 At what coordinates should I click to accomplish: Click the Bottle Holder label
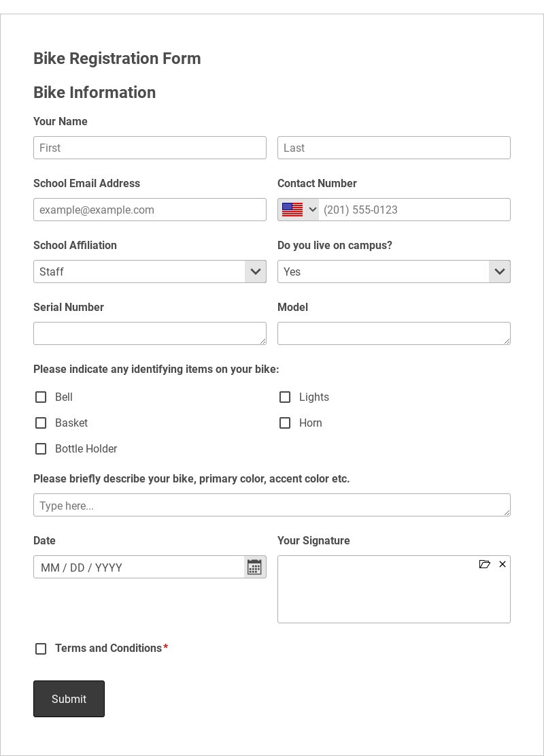(86, 449)
